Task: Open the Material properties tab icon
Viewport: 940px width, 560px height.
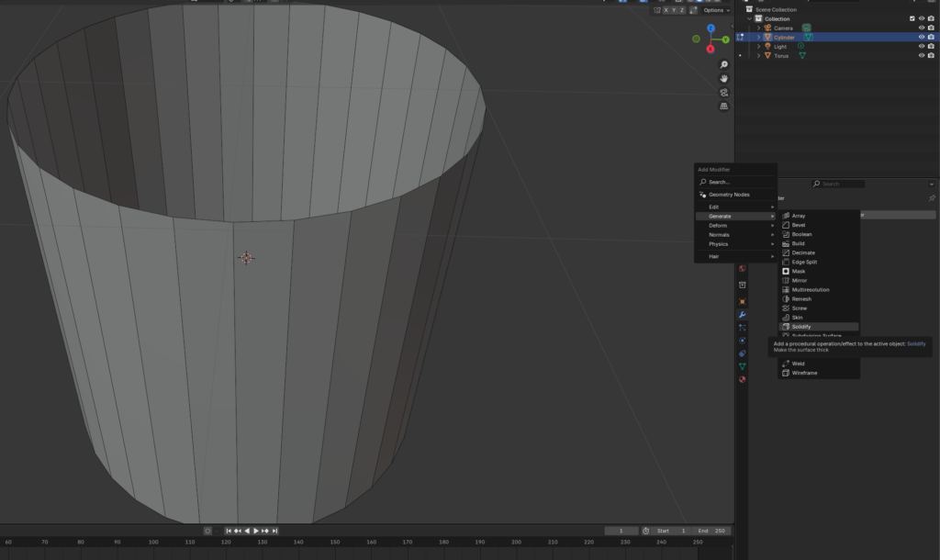Action: click(x=743, y=379)
